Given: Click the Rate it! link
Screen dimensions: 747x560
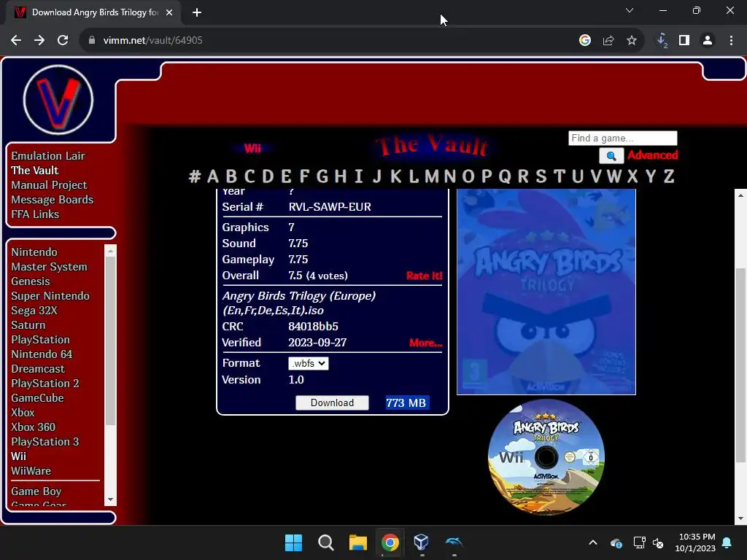Looking at the screenshot, I should click(x=424, y=276).
